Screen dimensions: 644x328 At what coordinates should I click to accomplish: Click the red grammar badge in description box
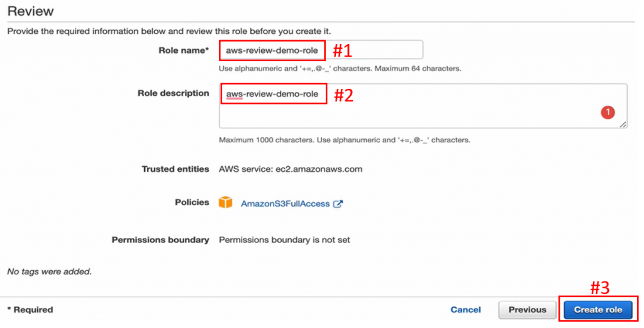pos(608,112)
